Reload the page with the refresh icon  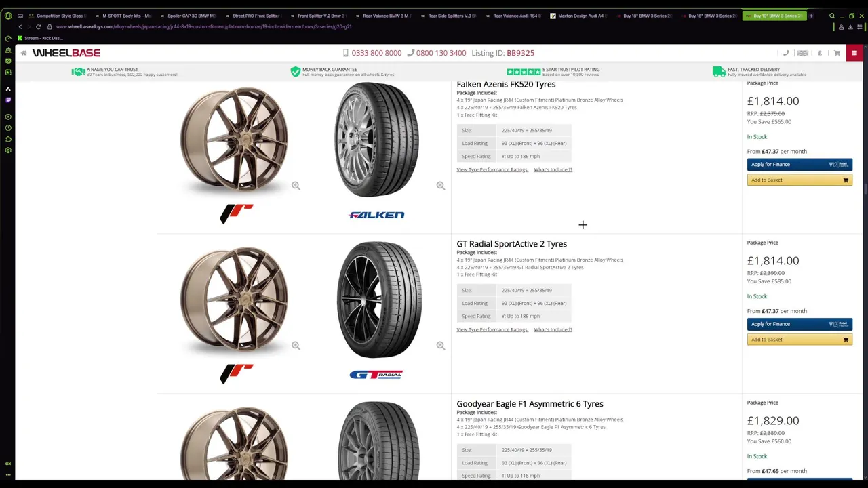tap(38, 26)
